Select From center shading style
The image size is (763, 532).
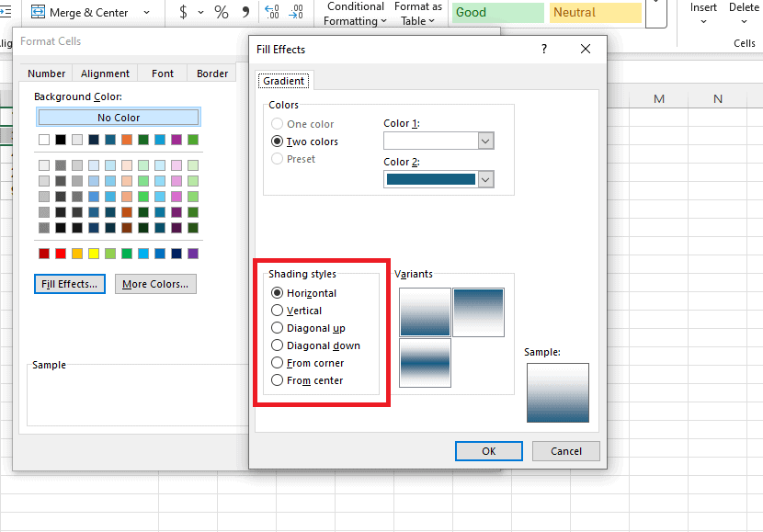click(x=277, y=380)
